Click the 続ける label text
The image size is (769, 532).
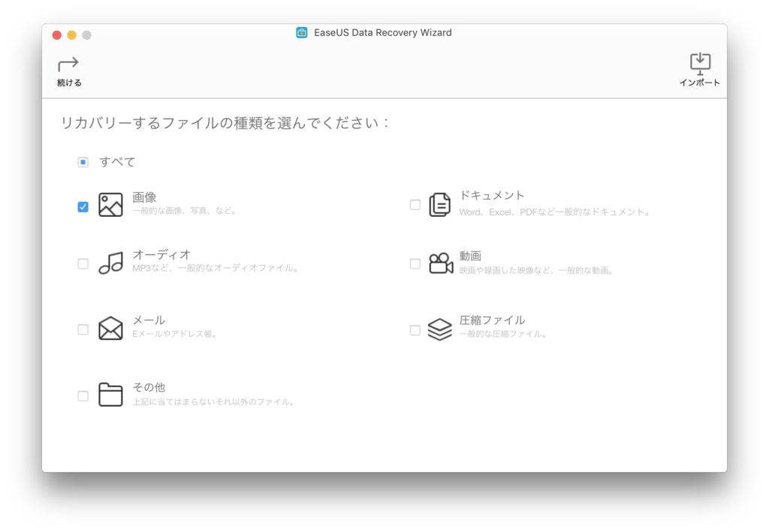click(x=69, y=83)
